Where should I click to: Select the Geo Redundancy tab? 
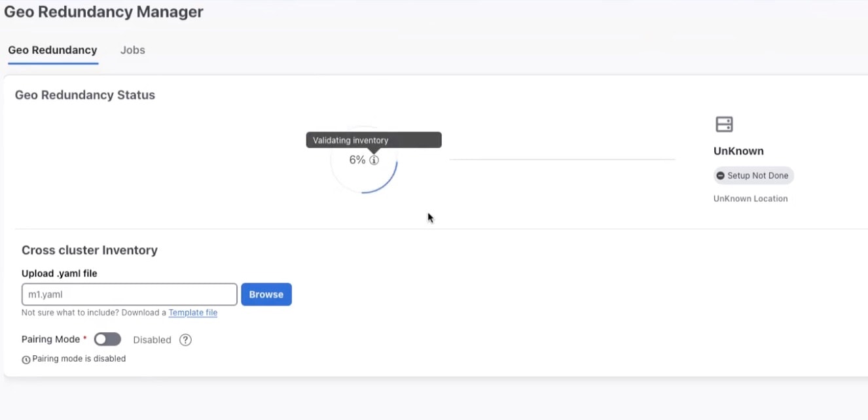[52, 50]
